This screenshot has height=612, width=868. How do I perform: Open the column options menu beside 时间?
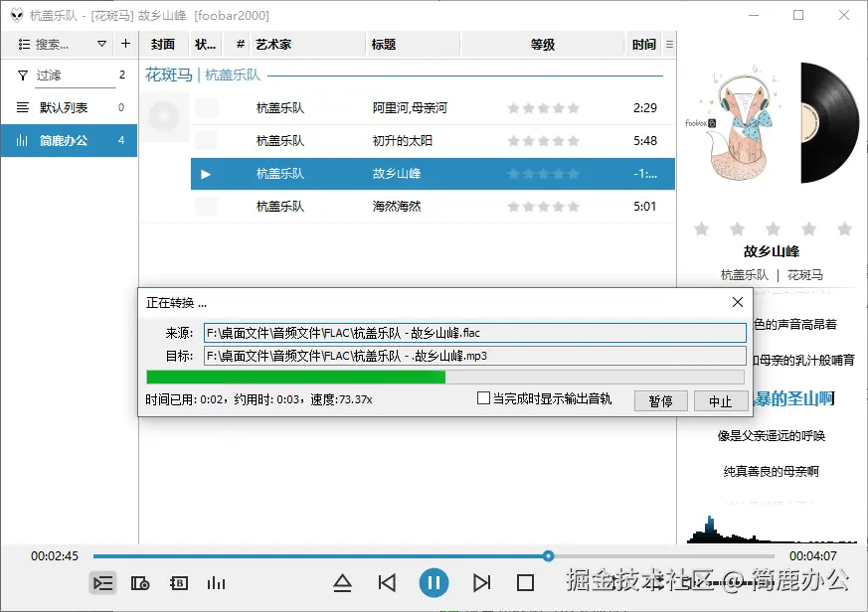tap(669, 44)
